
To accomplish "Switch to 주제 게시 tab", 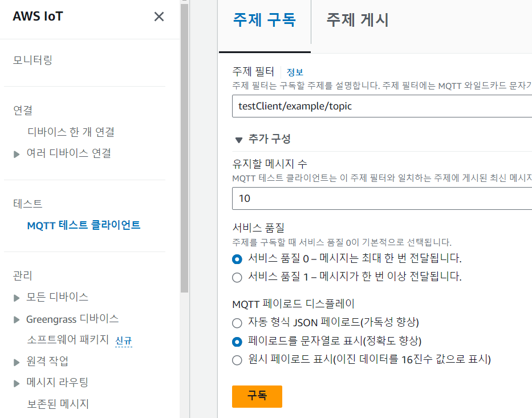I will click(x=358, y=20).
